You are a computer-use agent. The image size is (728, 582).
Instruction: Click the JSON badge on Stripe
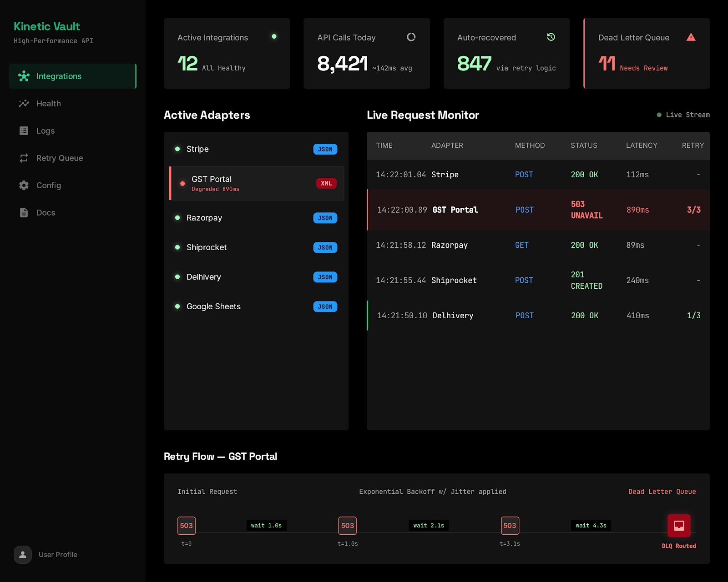(x=325, y=149)
